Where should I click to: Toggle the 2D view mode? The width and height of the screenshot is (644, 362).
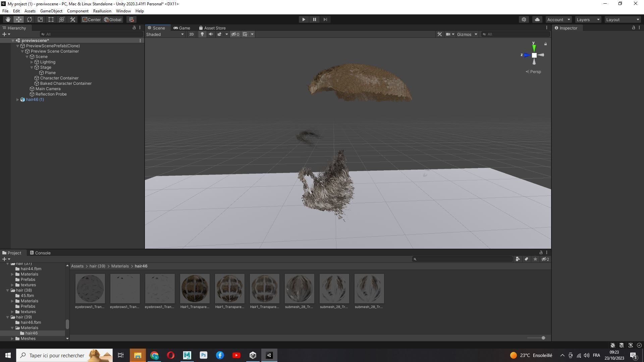click(x=191, y=34)
